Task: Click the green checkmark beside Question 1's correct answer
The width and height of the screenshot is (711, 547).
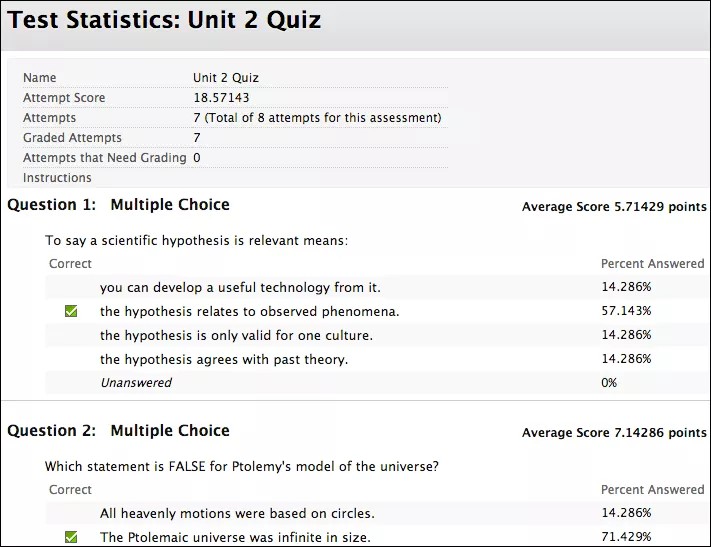Action: 71,311
